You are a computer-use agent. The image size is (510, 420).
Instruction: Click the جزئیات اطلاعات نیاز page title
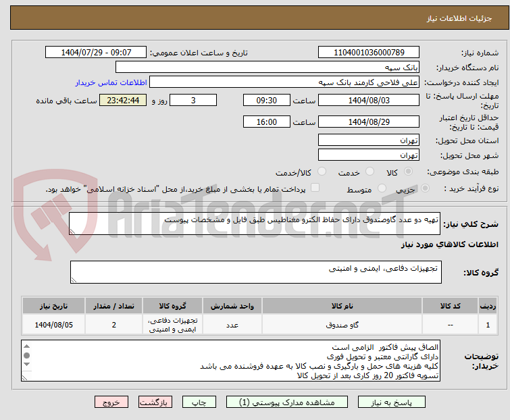tap(459, 18)
